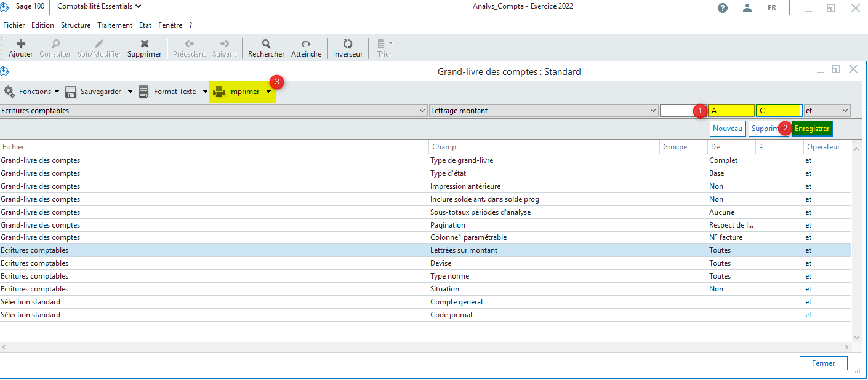868x380 pixels.
Task: Click the Fermer button
Action: (823, 363)
